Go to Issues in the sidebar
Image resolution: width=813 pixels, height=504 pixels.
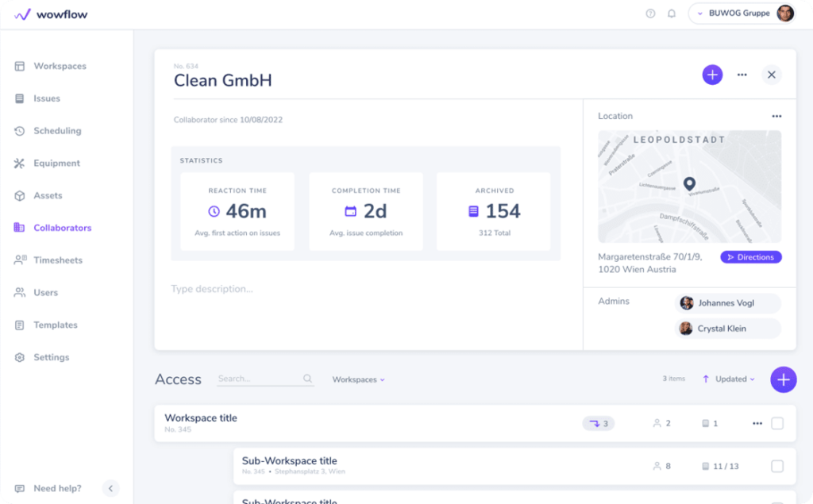point(37,98)
